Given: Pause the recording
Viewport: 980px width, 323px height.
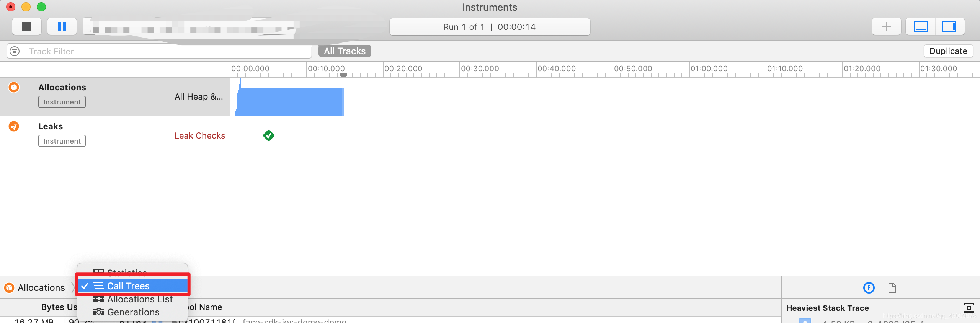Looking at the screenshot, I should (x=62, y=26).
